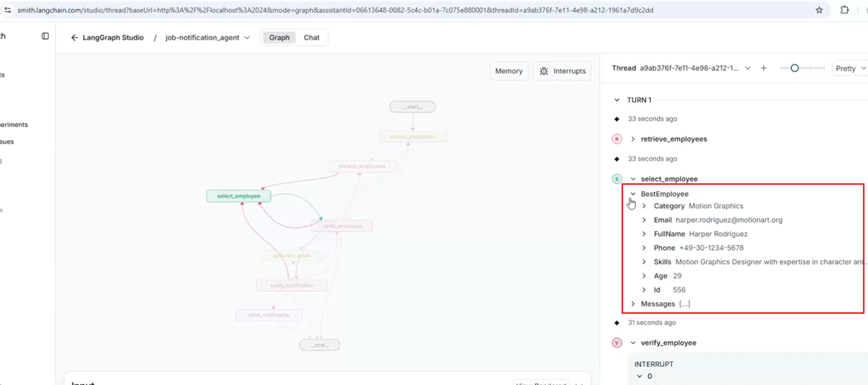Click the site info icon in address bar
Viewport: 868px width, 385px height.
coord(7,10)
